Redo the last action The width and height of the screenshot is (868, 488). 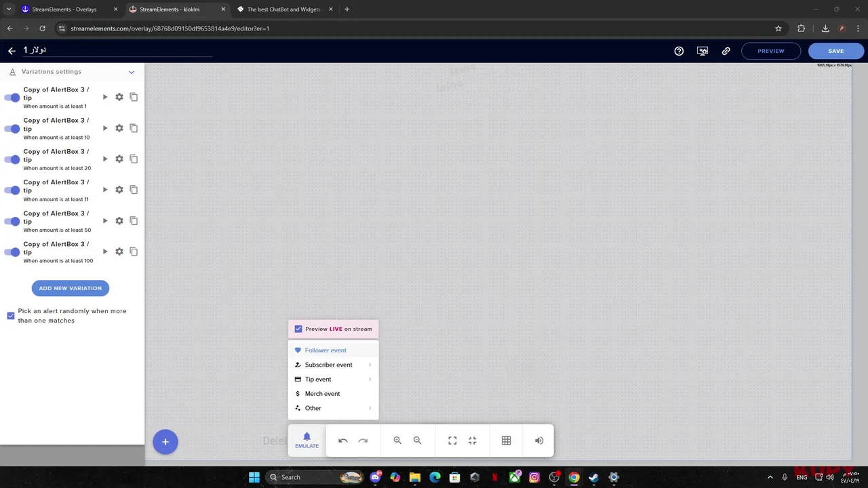(363, 441)
